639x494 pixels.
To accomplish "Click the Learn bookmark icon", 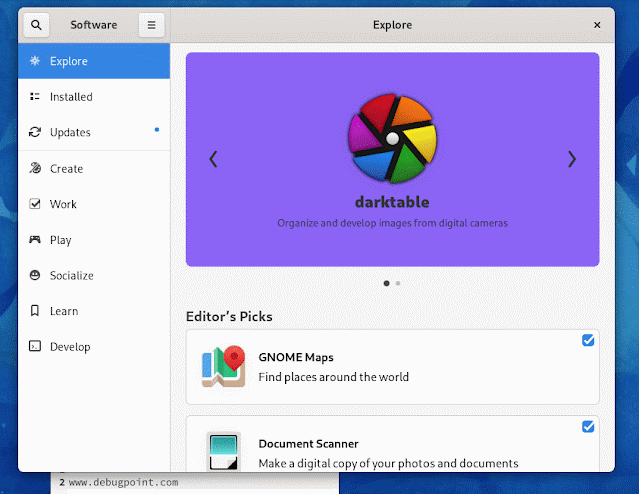I will point(35,311).
